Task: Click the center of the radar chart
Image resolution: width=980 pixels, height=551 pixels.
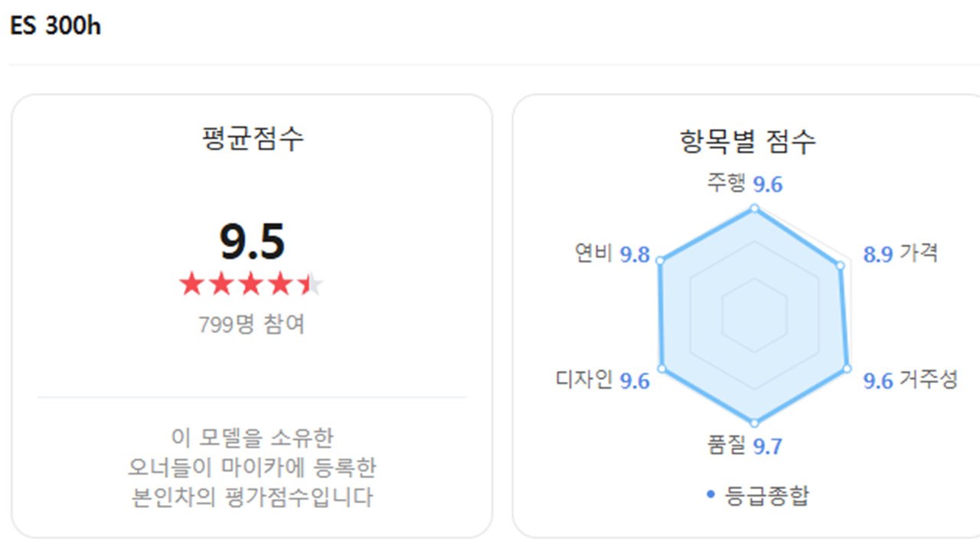Action: [x=754, y=315]
